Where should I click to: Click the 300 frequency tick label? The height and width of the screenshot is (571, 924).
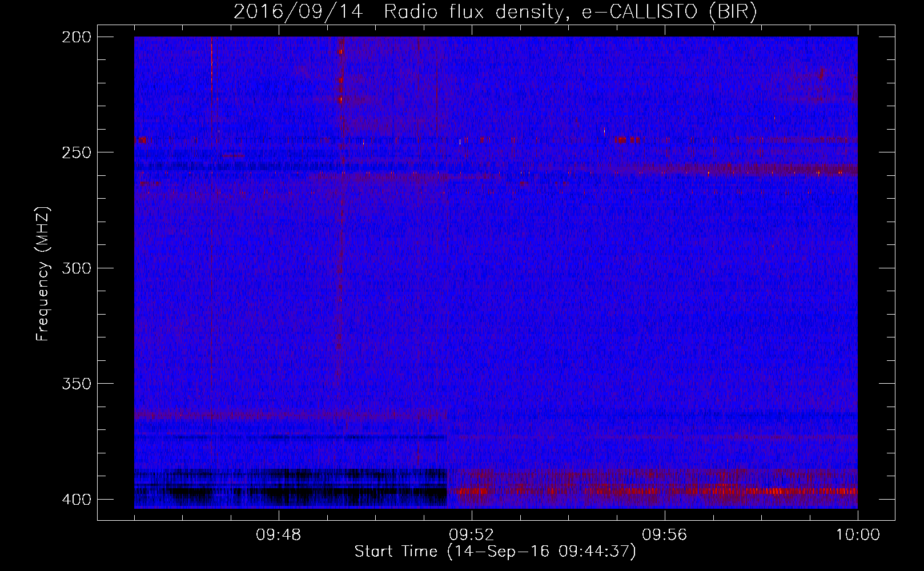coord(76,268)
